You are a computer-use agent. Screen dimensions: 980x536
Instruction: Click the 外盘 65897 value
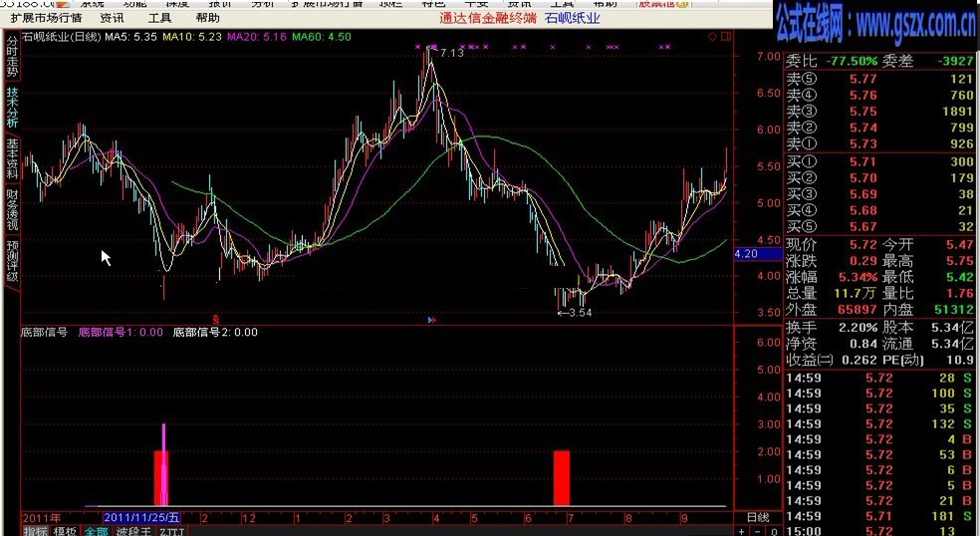pos(858,310)
